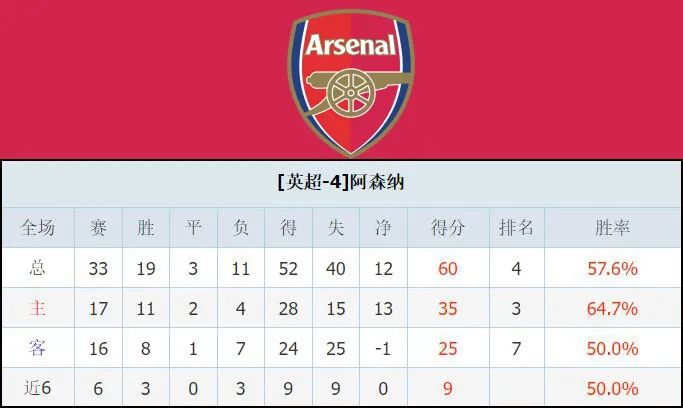Click the 排名 column header
Viewport: 683px width, 408px height.
point(516,228)
